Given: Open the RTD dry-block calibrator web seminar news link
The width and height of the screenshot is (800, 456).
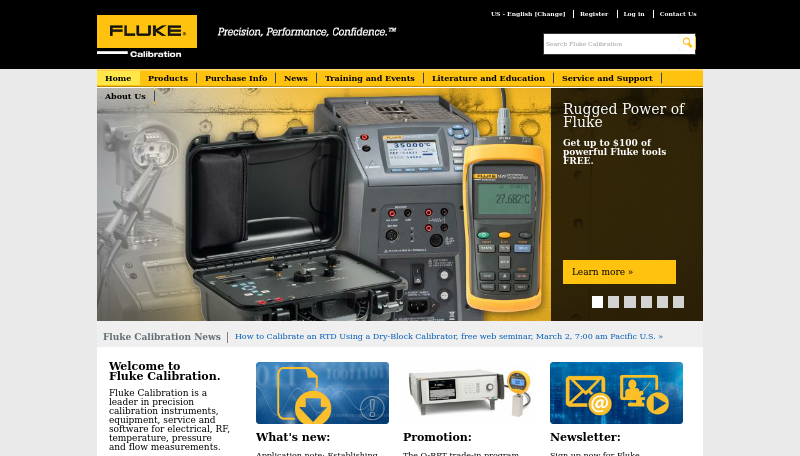Looking at the screenshot, I should click(449, 337).
